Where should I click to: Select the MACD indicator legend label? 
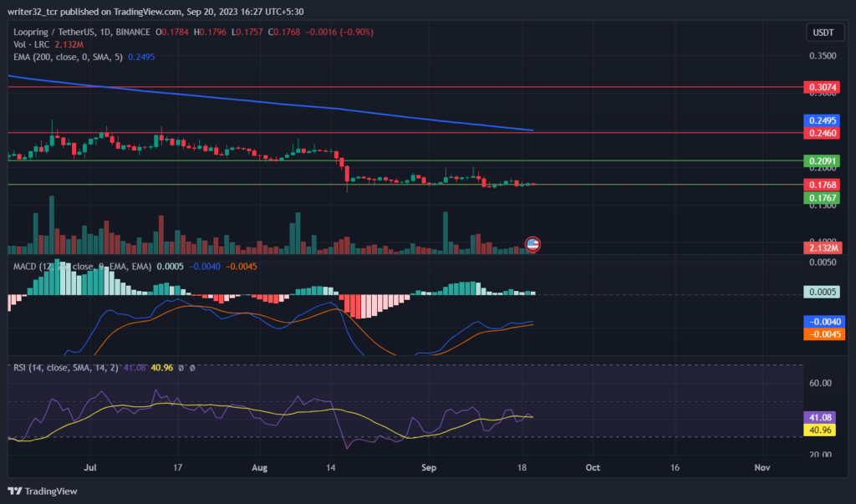(x=82, y=267)
